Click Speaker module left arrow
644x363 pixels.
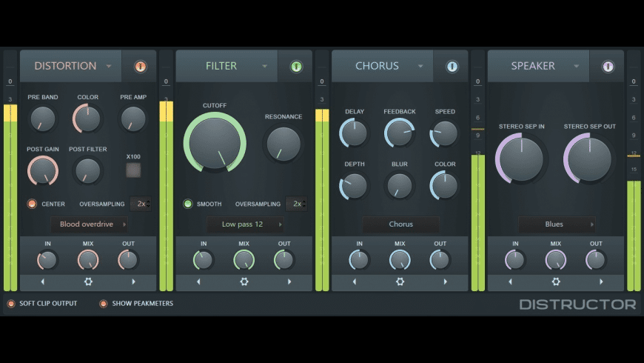click(511, 282)
